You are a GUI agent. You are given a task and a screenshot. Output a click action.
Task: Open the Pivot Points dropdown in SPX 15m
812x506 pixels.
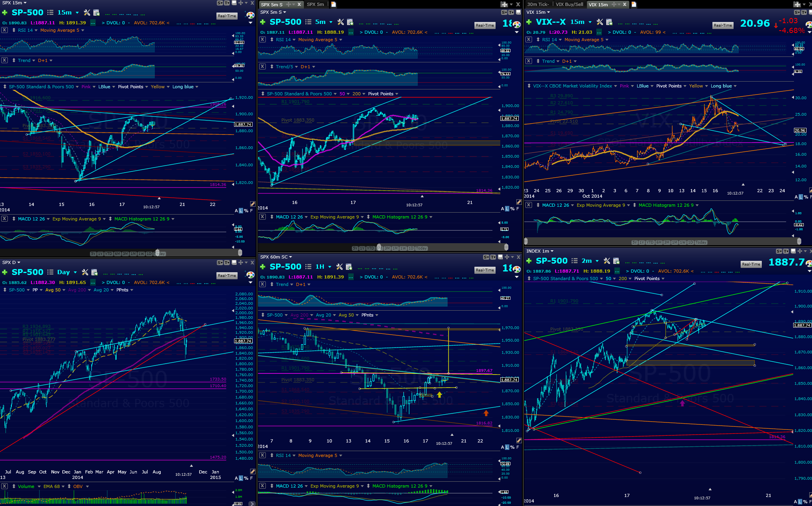pos(133,87)
